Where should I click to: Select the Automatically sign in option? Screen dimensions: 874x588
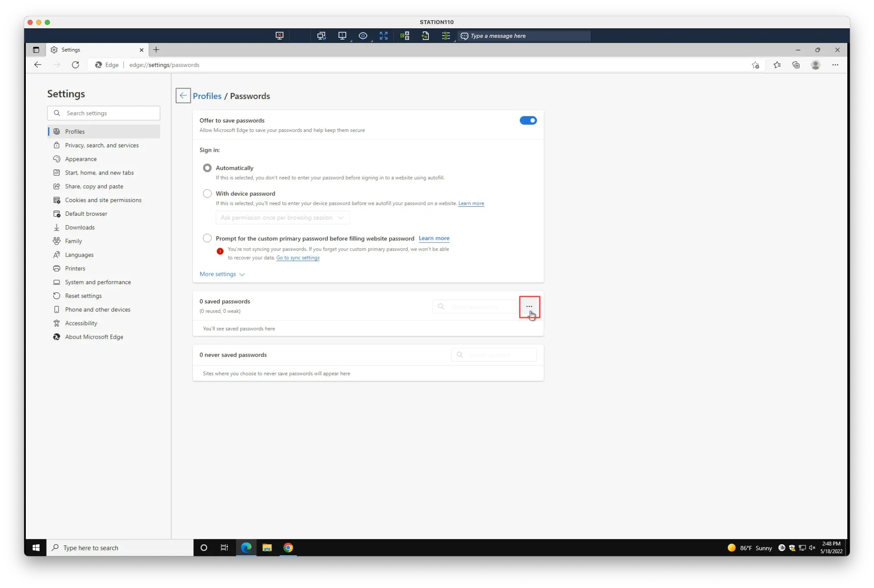pyautogui.click(x=207, y=168)
